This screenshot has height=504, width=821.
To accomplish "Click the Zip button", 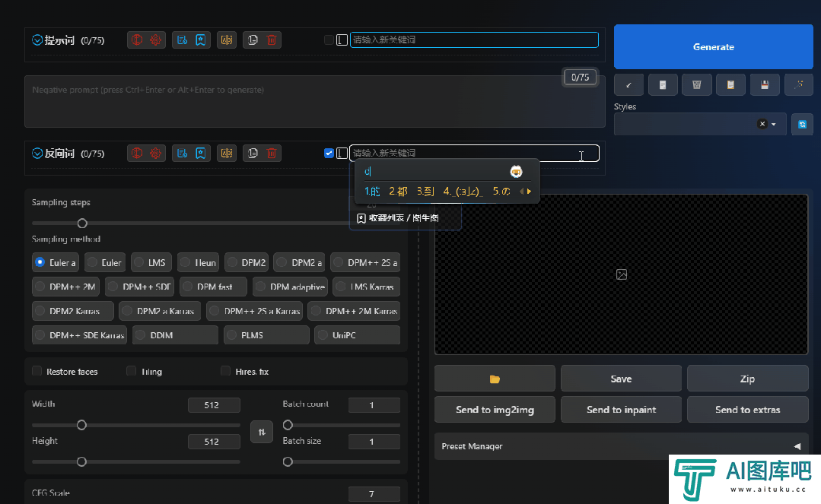I will tap(748, 379).
